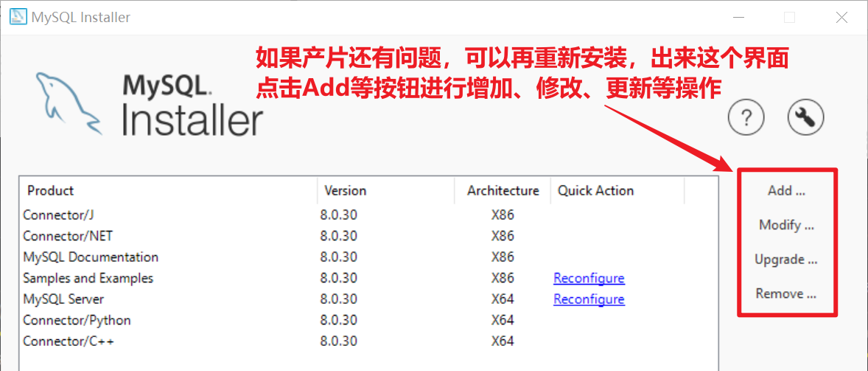
Task: Click Reconfigure for Samples and Examples
Action: (589, 278)
